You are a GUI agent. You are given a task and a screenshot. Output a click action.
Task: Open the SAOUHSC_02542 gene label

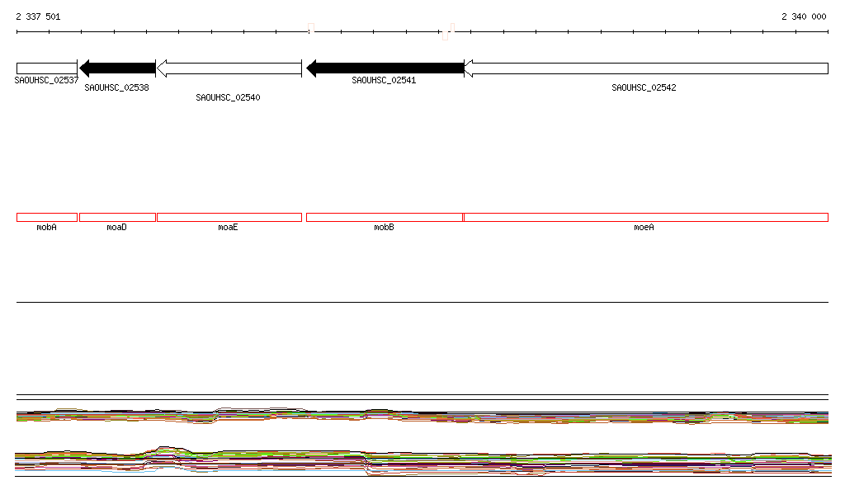644,87
